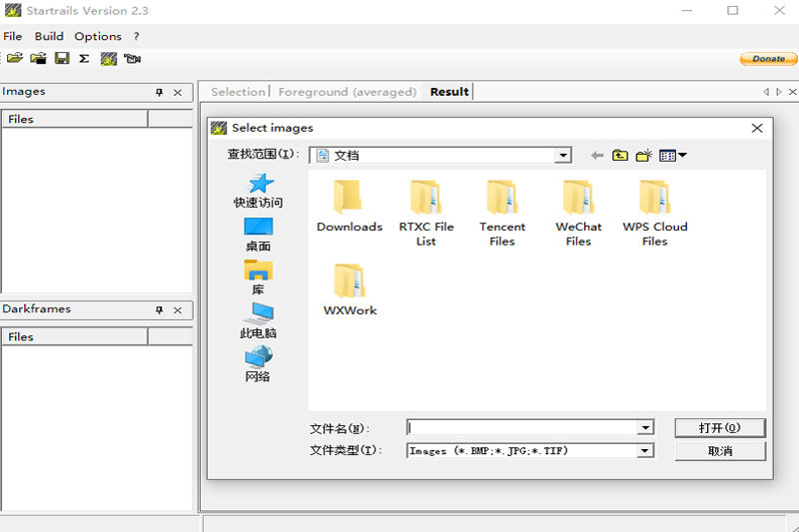Open the 文件类型 file type dropdown
This screenshot has width=799, height=532.
coord(645,451)
